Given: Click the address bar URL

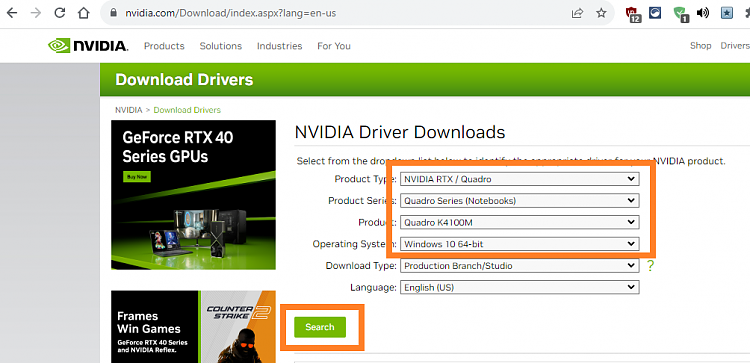Looking at the screenshot, I should tap(231, 13).
